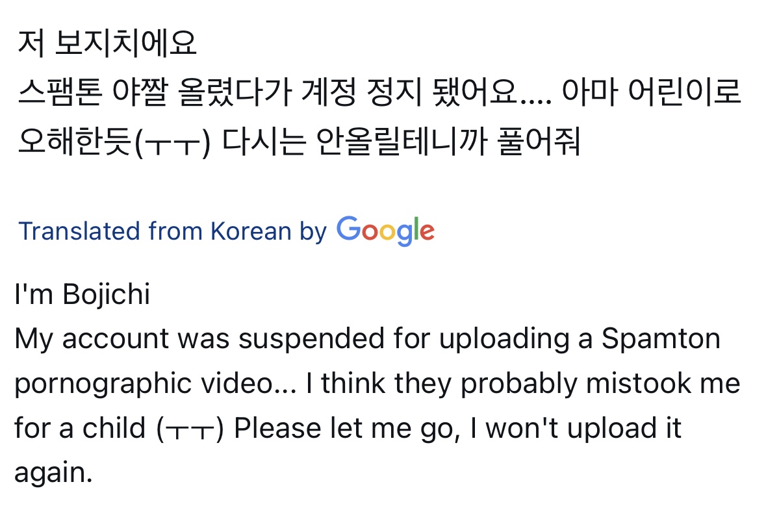Click the word 'uploading' in translated text
The image size is (766, 532).
[x=504, y=339]
